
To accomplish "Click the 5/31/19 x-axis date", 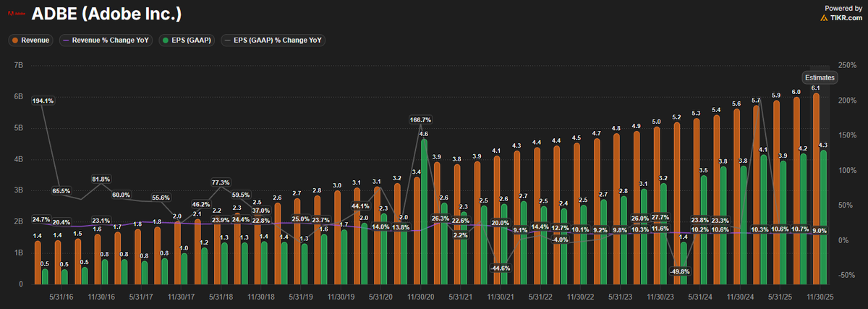I will 299,296.
